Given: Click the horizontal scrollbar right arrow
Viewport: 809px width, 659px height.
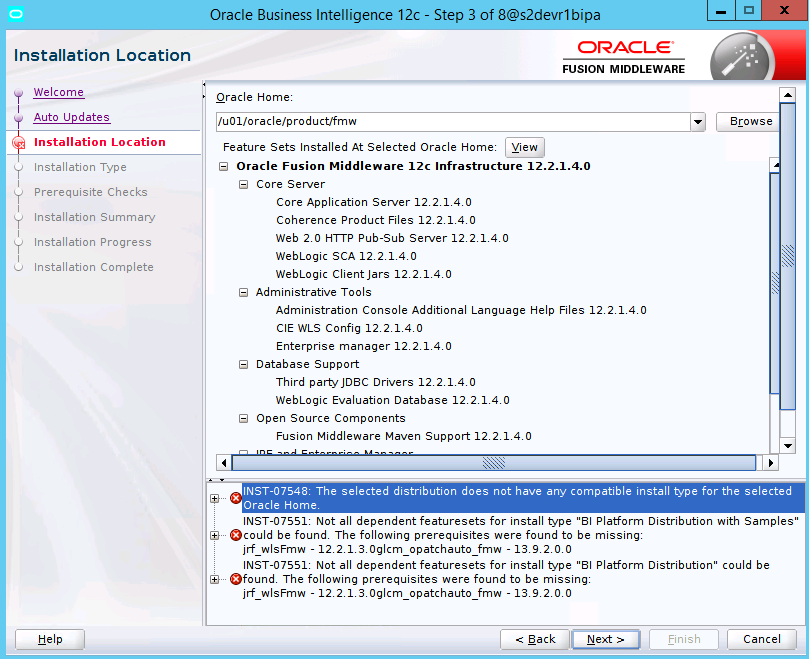Looking at the screenshot, I should pos(771,463).
